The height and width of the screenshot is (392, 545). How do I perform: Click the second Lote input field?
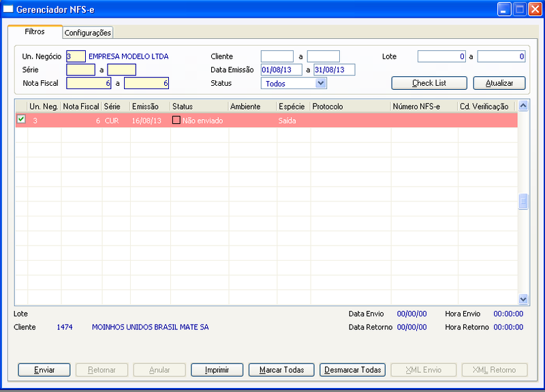click(501, 56)
